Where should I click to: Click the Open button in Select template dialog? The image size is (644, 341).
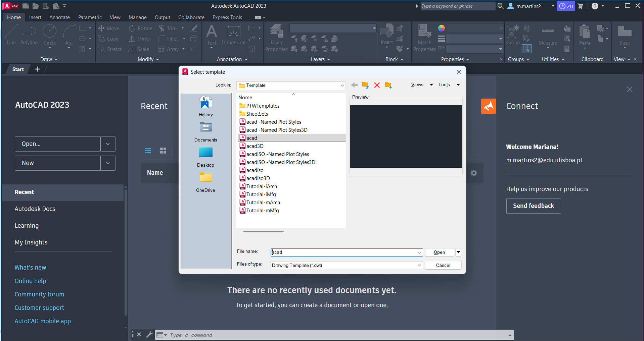coord(439,252)
